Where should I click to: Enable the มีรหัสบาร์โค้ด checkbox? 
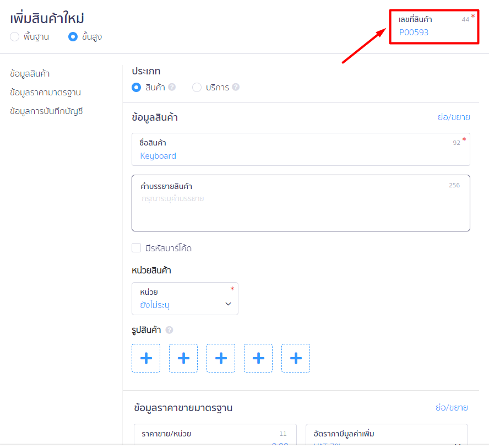[136, 247]
